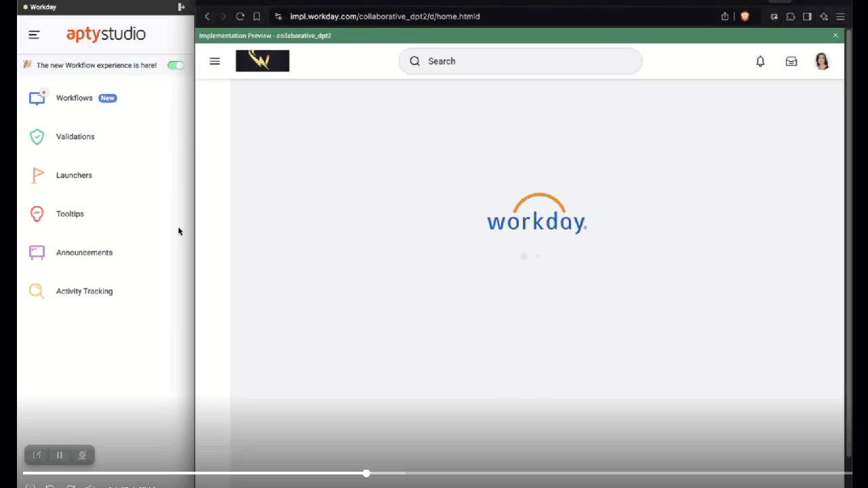868x488 pixels.
Task: Open the Workday global navigation menu
Action: 215,61
